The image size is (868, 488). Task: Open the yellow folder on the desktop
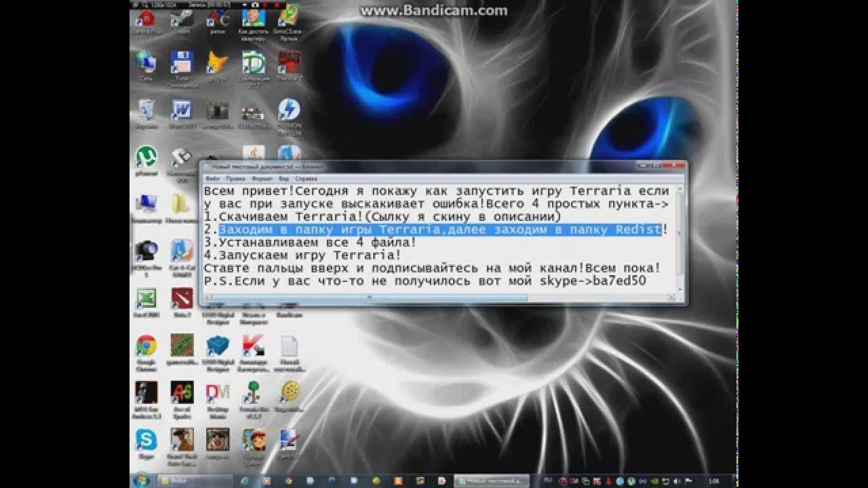click(181, 204)
